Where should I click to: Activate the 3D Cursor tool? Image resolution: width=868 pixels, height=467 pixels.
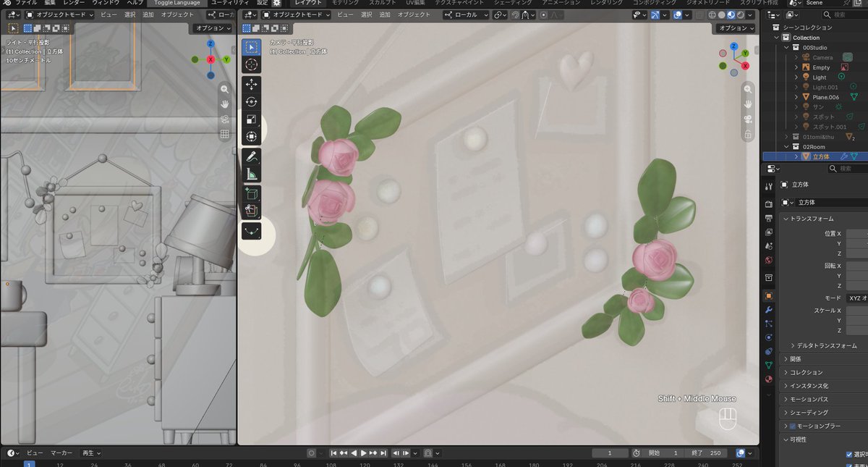click(x=251, y=65)
